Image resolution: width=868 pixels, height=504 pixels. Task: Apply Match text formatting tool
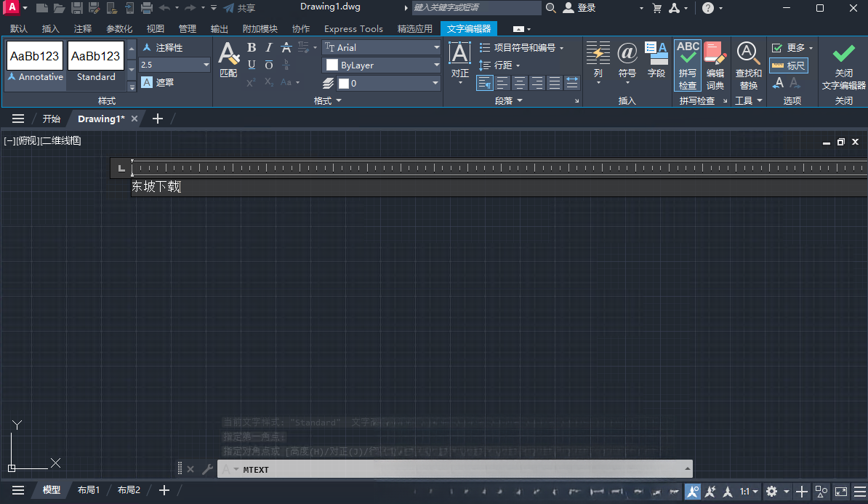point(228,59)
